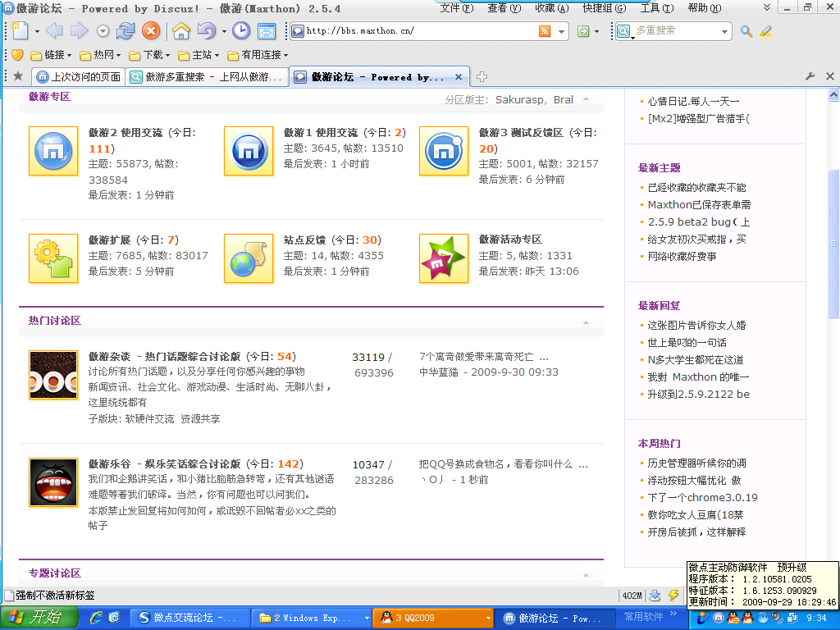
Task: Open dropdown arrow beside the new page icon
Action: [x=37, y=31]
